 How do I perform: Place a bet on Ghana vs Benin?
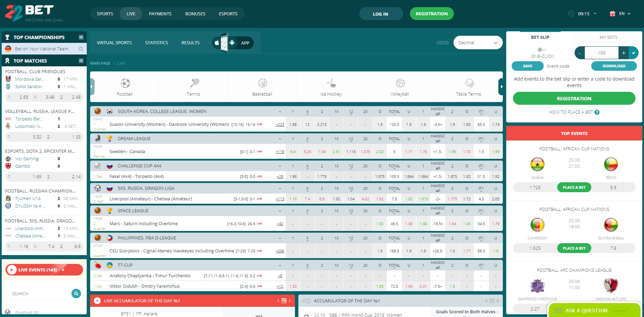tap(574, 187)
